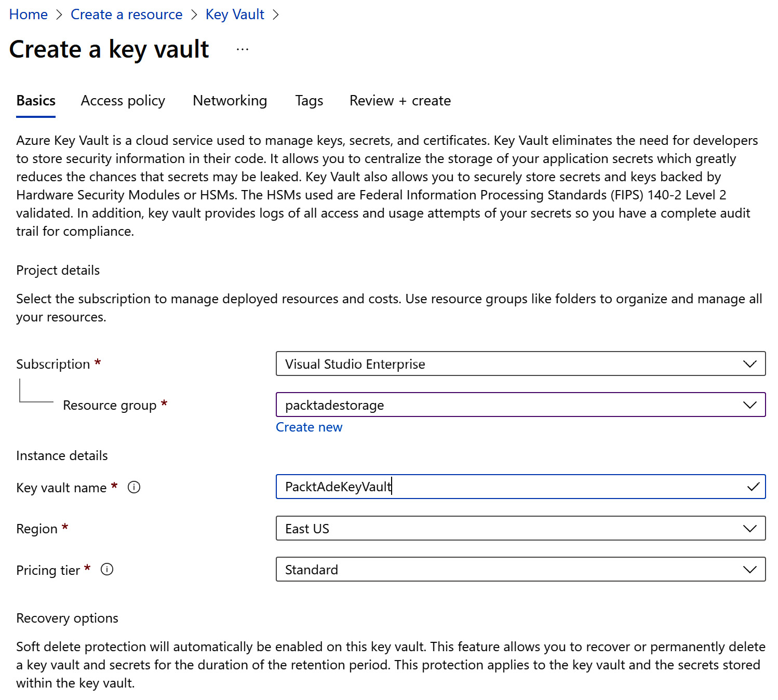
Task: Click the info icon beside Pricing tier
Action: [107, 569]
